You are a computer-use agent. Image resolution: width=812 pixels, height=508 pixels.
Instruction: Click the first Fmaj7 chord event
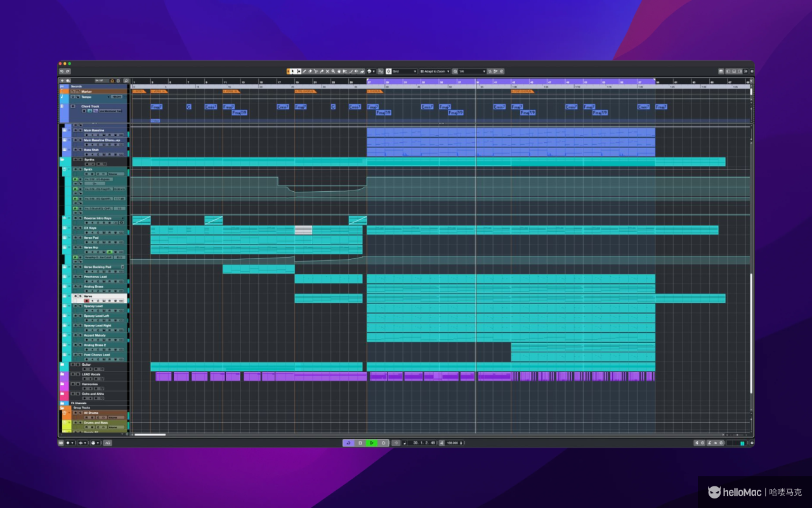point(156,107)
